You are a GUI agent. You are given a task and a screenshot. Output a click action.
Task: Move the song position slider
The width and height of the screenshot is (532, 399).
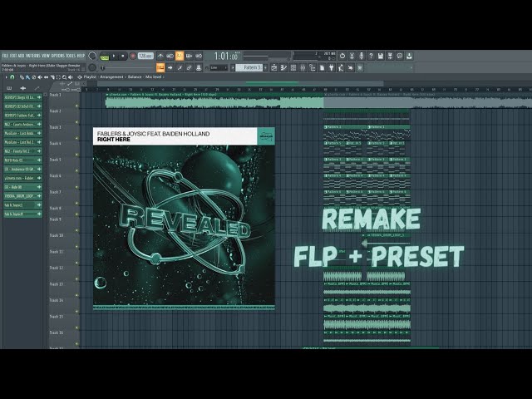[127, 68]
